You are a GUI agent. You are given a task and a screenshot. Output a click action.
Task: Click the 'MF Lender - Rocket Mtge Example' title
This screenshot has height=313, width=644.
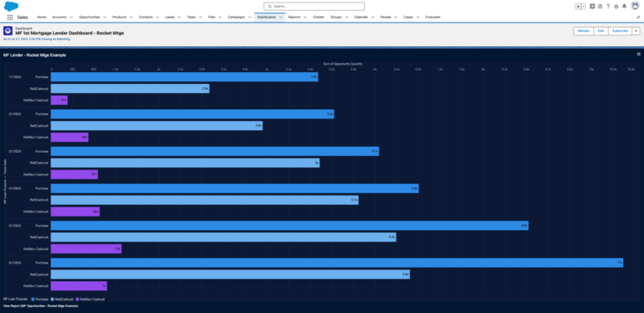pyautogui.click(x=34, y=55)
